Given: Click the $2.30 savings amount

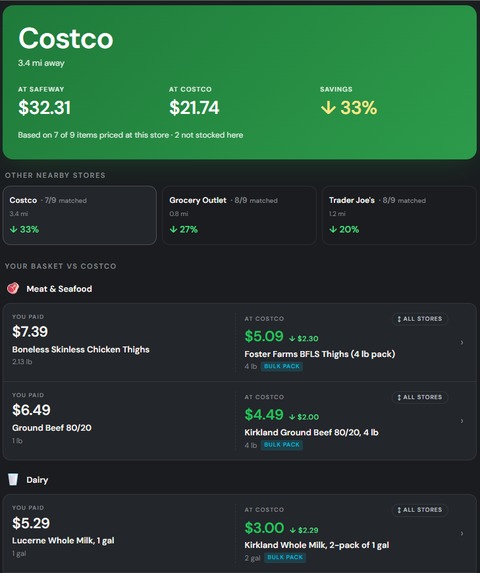Looking at the screenshot, I should click(304, 338).
